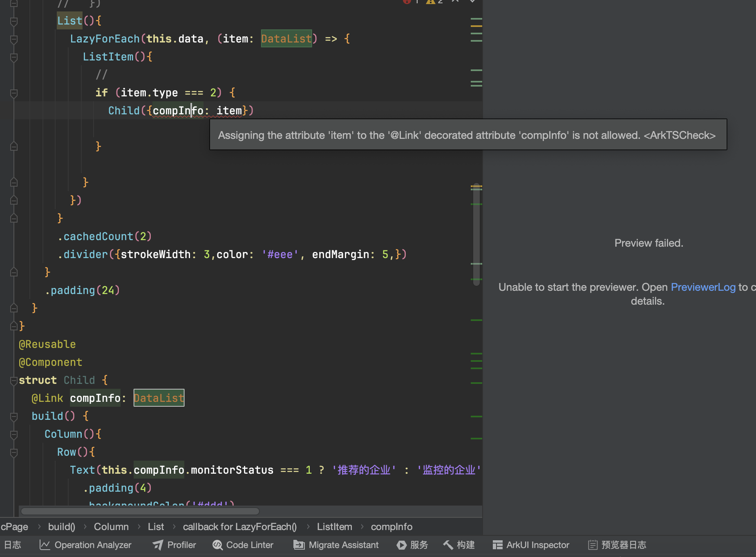Select cPage breadcrumb
The height and width of the screenshot is (557, 756).
tap(15, 527)
